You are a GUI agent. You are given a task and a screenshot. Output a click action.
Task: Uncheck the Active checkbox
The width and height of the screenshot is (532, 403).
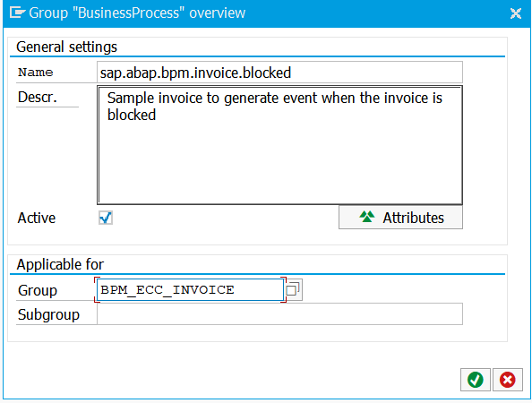[x=106, y=218]
